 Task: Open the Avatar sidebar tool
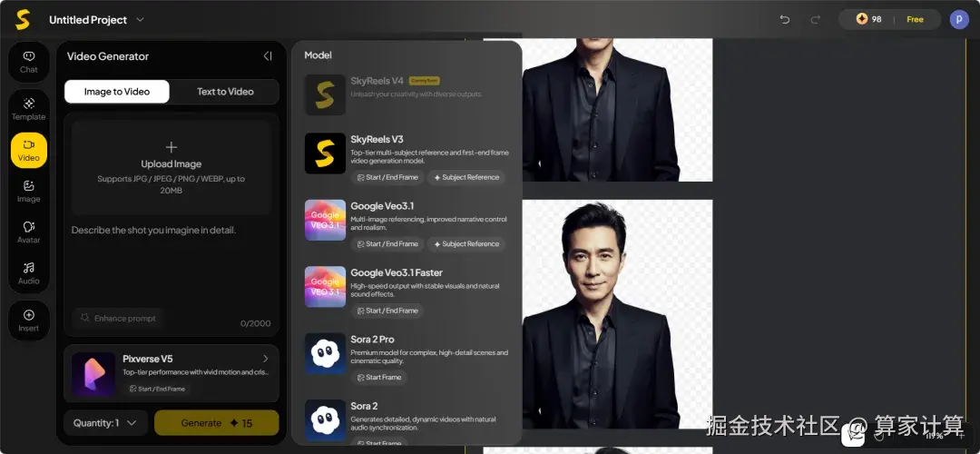tap(29, 232)
